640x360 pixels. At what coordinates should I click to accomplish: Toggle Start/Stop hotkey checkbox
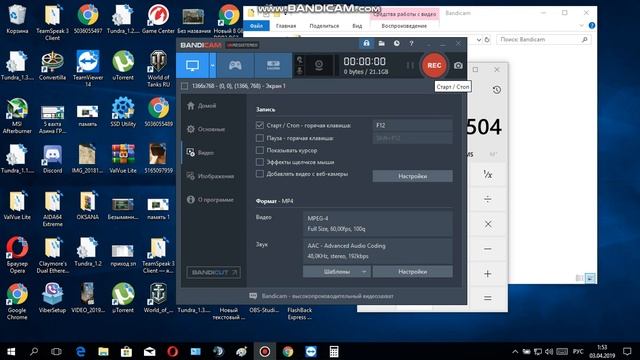click(x=260, y=125)
